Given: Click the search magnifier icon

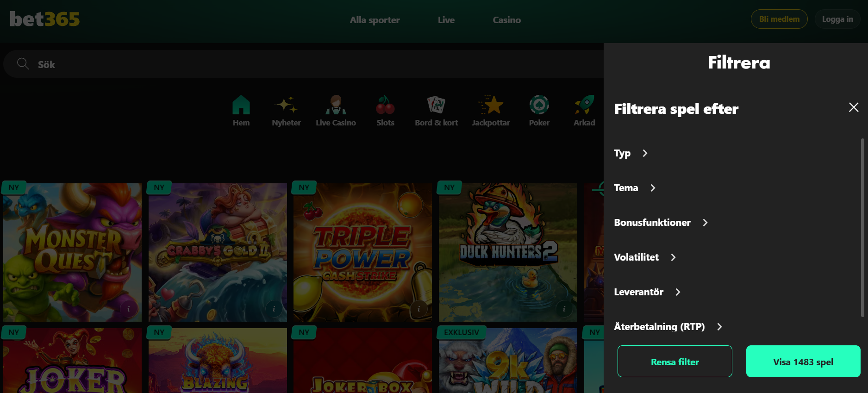Looking at the screenshot, I should [x=23, y=64].
